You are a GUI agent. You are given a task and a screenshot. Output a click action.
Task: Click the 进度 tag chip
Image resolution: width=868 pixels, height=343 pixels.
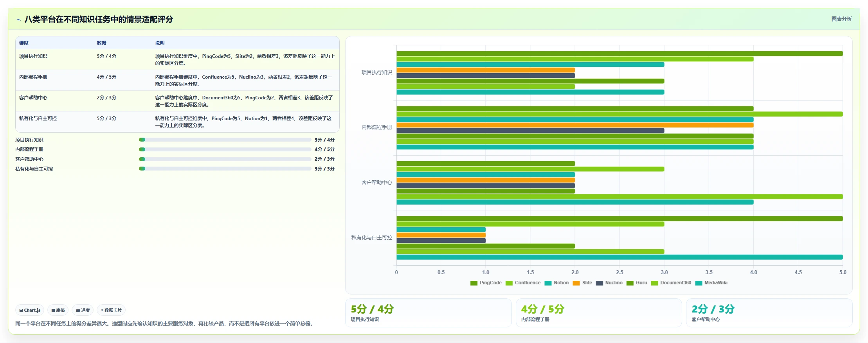point(83,310)
